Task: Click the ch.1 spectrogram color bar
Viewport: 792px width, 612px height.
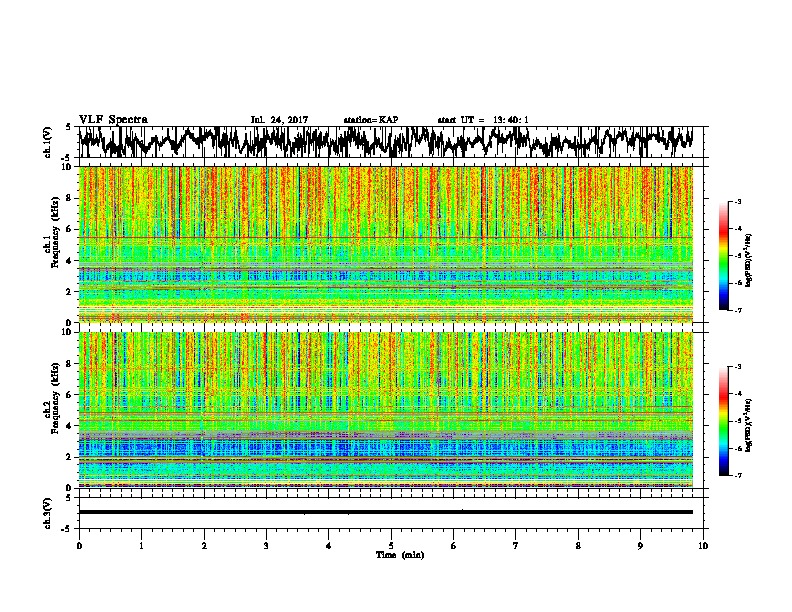Action: [723, 256]
